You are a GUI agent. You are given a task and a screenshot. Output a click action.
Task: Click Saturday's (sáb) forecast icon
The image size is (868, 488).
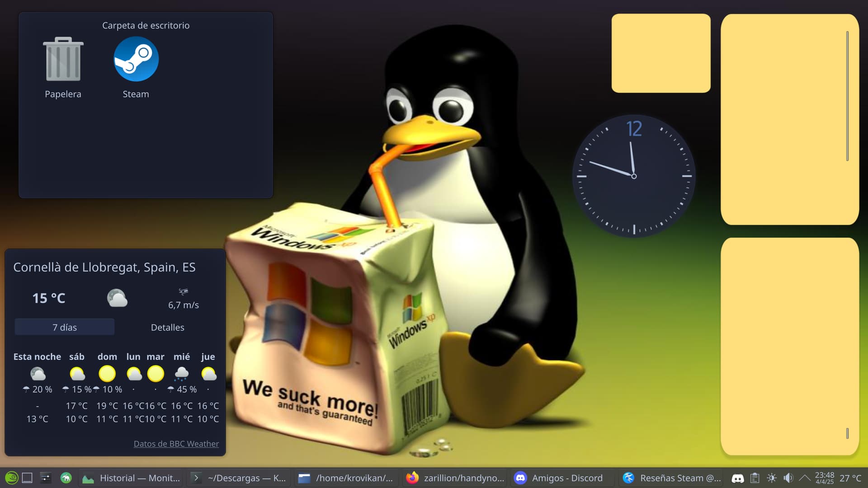(77, 374)
